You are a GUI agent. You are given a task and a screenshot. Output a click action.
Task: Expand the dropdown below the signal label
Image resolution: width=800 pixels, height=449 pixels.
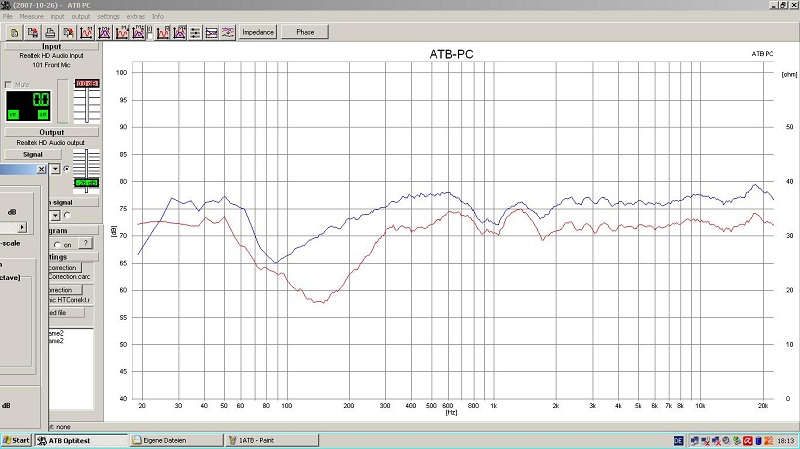click(55, 215)
